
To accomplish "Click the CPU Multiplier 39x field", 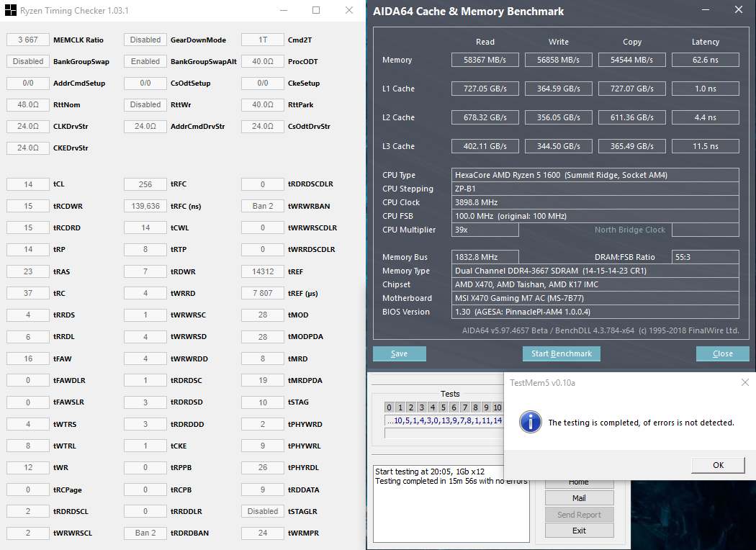I will point(485,230).
